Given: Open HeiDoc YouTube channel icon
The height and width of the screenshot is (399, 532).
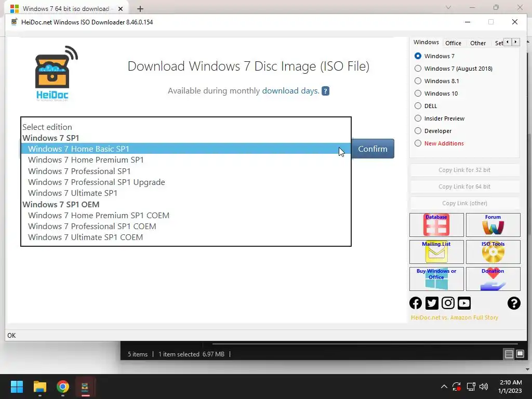Looking at the screenshot, I should pos(464,303).
